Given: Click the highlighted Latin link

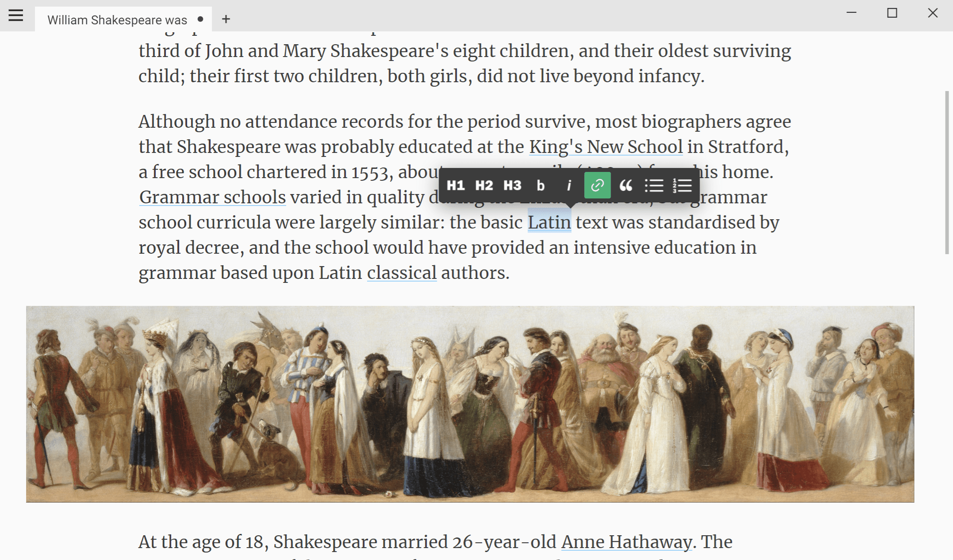Looking at the screenshot, I should (549, 222).
